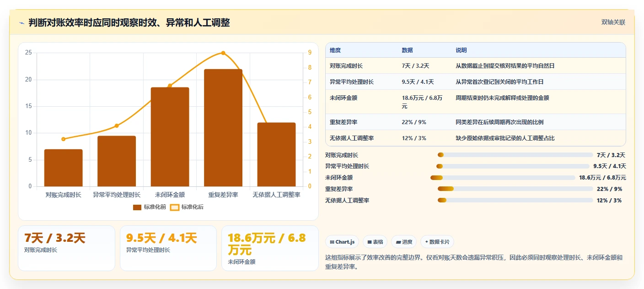
Task: Click description 从数据截止到提交核对结果的平均自然日
Action: tap(505, 66)
